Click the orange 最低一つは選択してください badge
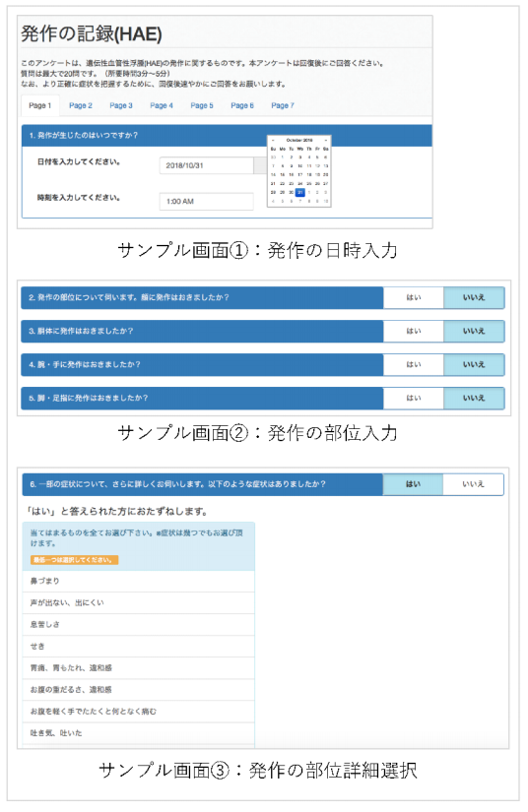 (74, 560)
